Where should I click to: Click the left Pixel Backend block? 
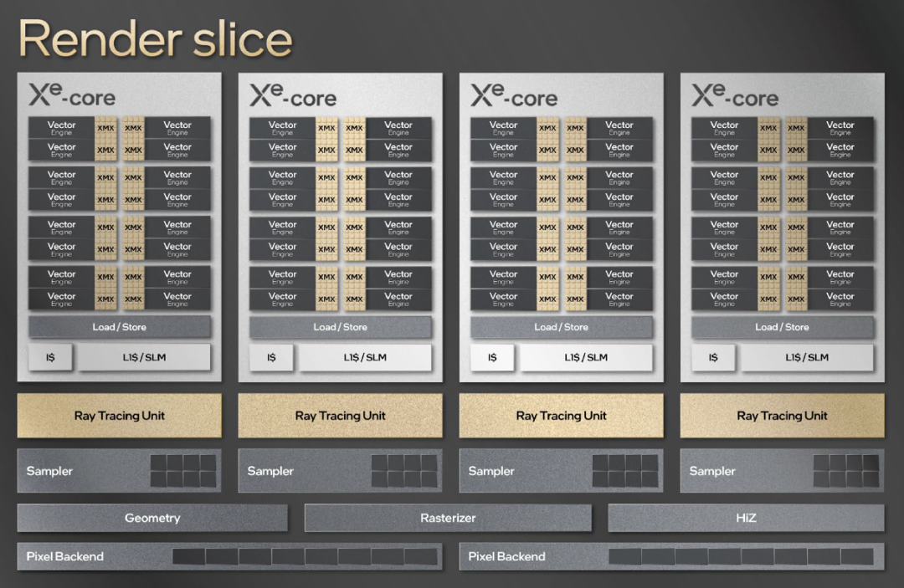pyautogui.click(x=229, y=556)
